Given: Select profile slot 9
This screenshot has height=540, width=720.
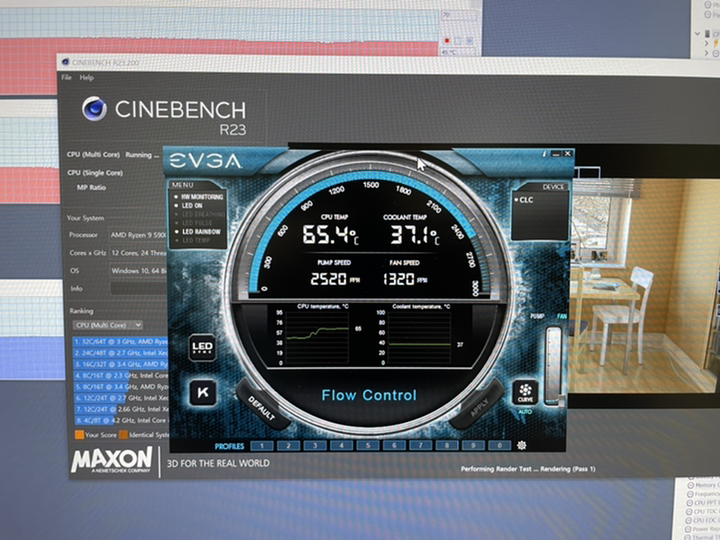Looking at the screenshot, I should [473, 445].
